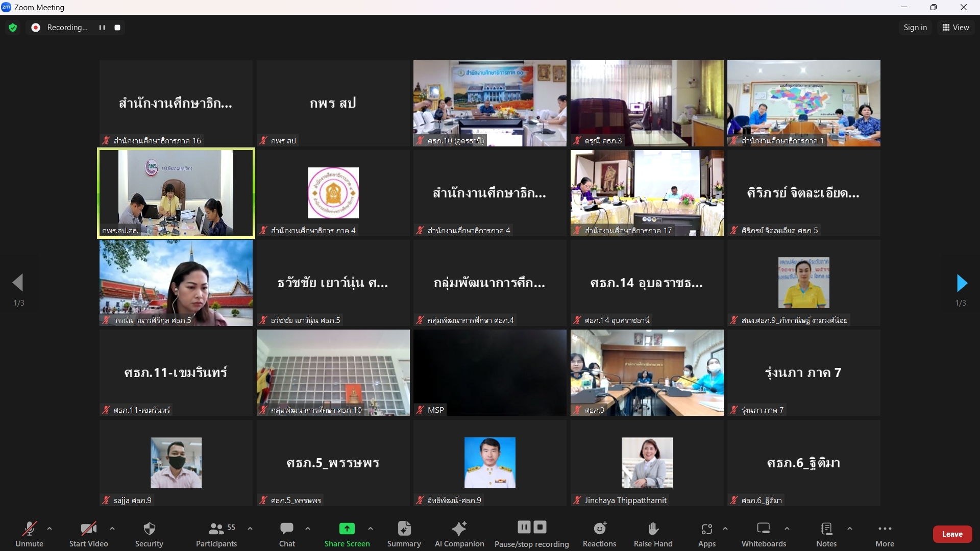The image size is (980, 551).
Task: Click the Sign in button
Action: 915,28
